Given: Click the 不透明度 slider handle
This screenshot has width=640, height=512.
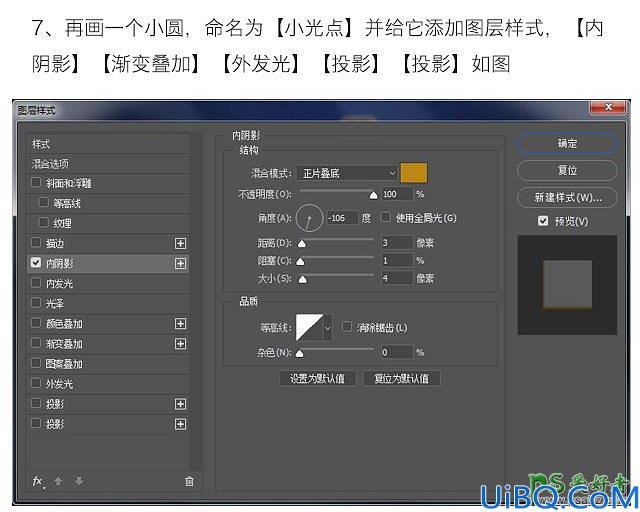Looking at the screenshot, I should tap(373, 196).
